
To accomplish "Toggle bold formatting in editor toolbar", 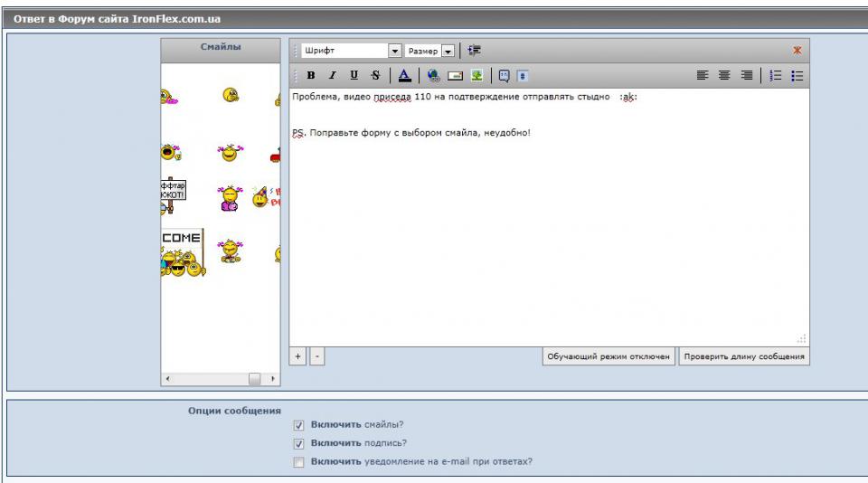I will 311,76.
